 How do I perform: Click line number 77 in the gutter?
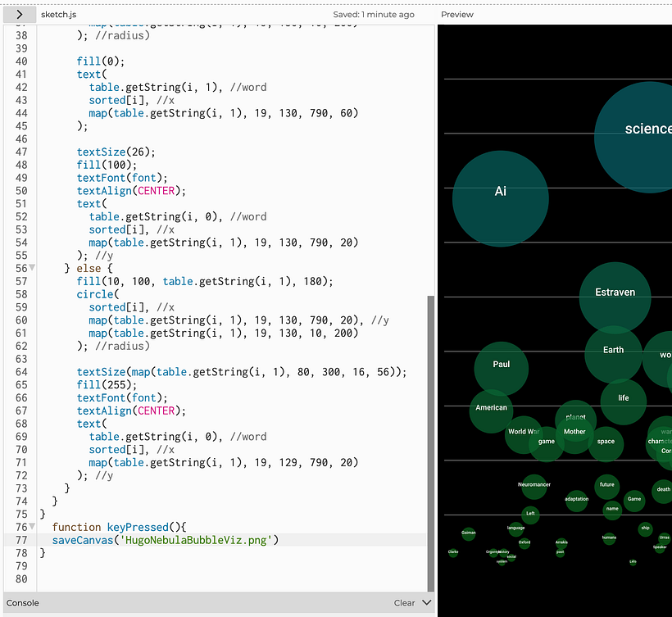point(21,540)
